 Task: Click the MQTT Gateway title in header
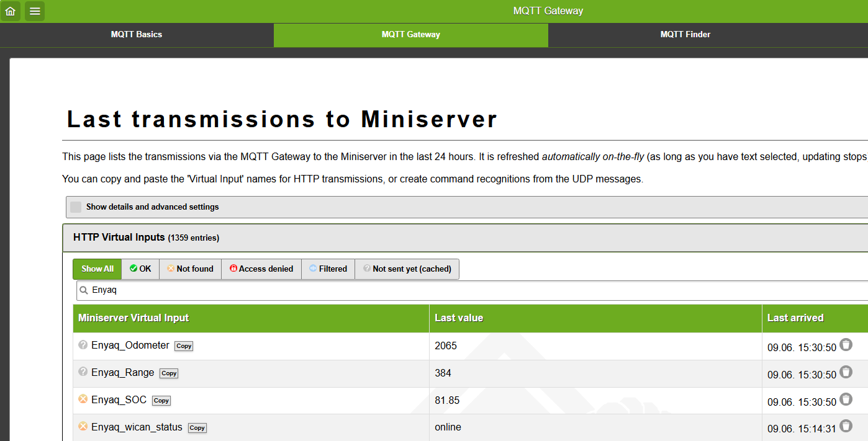point(548,11)
